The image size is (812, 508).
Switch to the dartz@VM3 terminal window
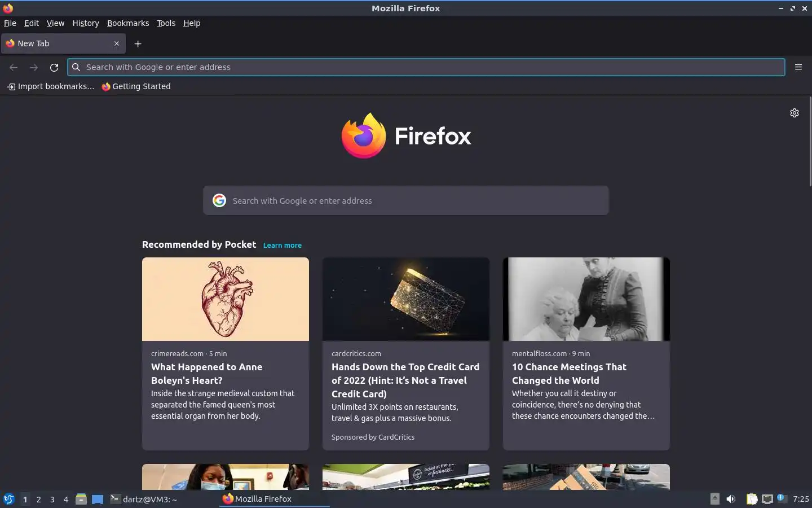(143, 499)
